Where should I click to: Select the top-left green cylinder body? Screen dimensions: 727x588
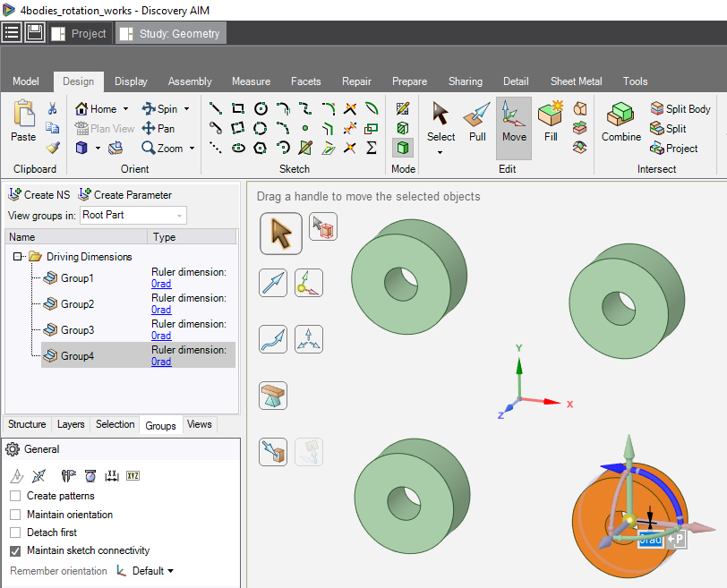pos(408,277)
